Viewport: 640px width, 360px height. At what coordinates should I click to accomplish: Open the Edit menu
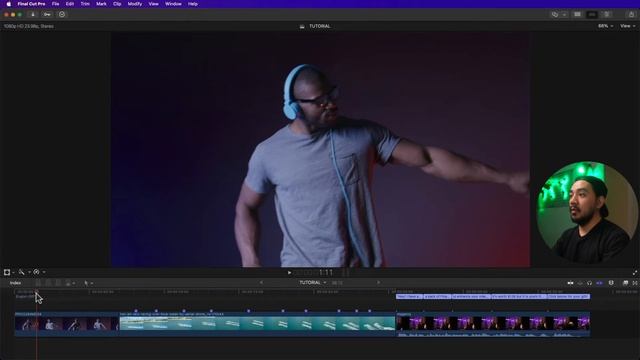70,4
